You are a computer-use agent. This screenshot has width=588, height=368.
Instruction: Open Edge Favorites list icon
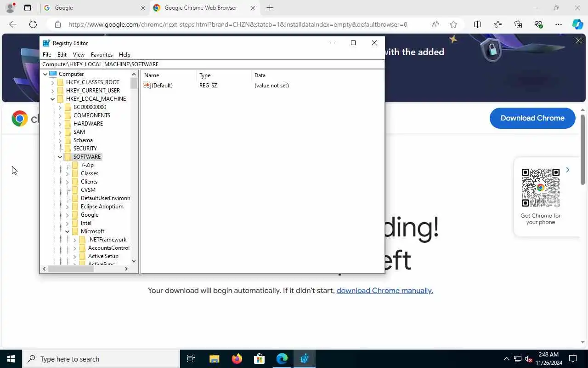pyautogui.click(x=498, y=24)
